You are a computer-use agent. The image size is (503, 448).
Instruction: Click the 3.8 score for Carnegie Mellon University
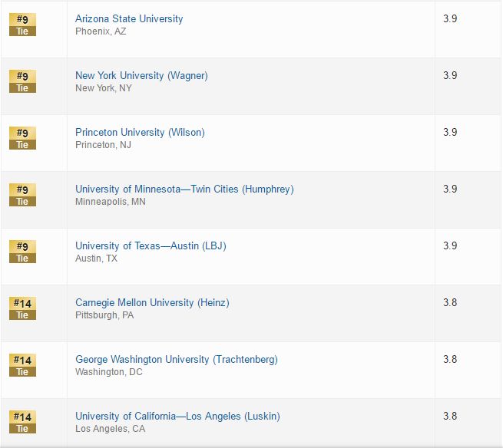pos(450,302)
